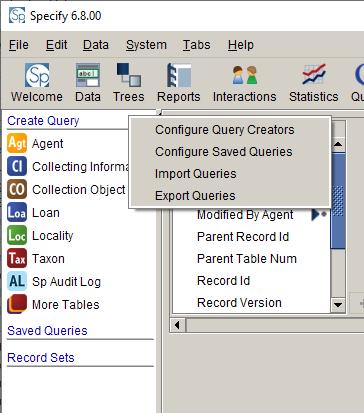Click the field list scroll up arrow

338,144
